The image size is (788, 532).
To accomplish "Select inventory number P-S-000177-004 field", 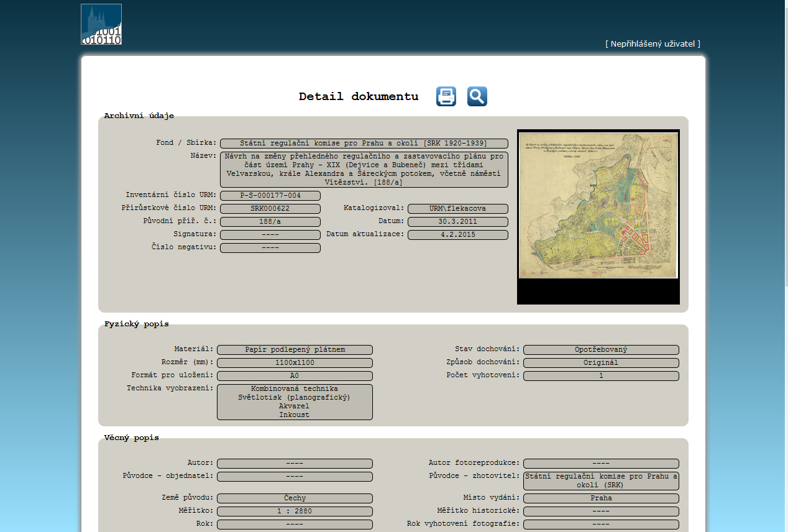I will (x=270, y=196).
